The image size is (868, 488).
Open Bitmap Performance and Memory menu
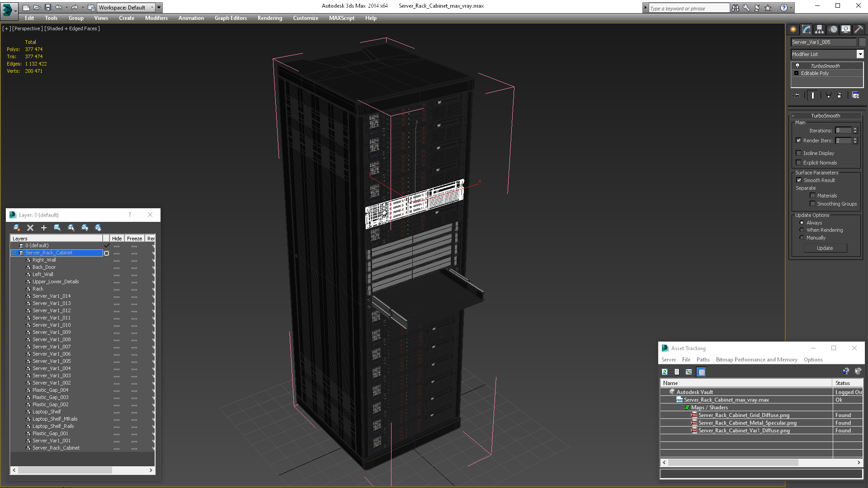[x=756, y=360]
